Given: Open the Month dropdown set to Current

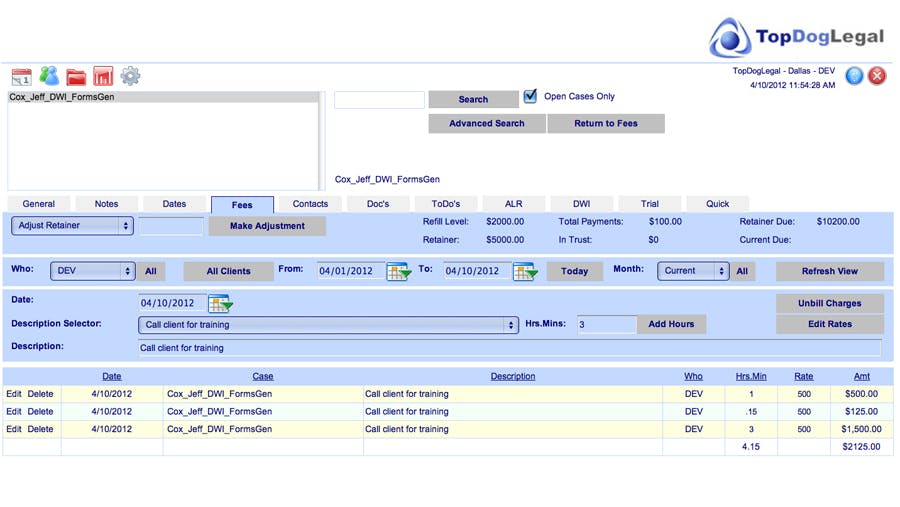Looking at the screenshot, I should pos(693,271).
